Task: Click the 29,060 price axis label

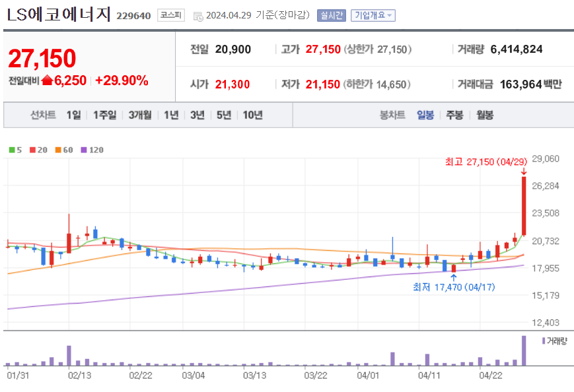Action: coord(546,158)
